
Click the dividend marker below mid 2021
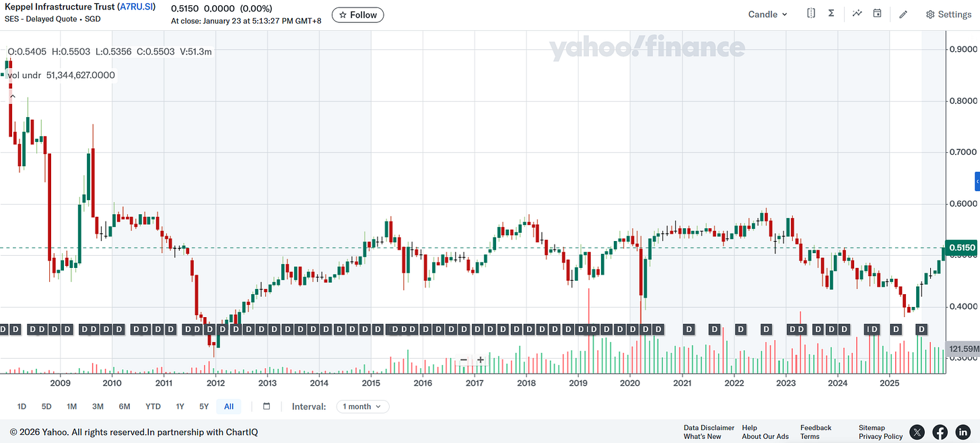pos(715,329)
